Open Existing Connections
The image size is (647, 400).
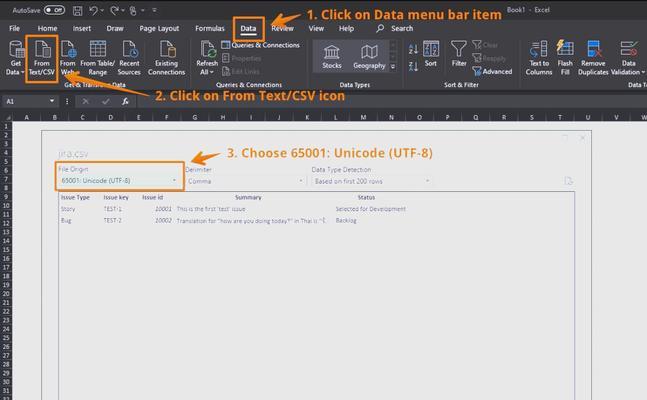(166, 58)
